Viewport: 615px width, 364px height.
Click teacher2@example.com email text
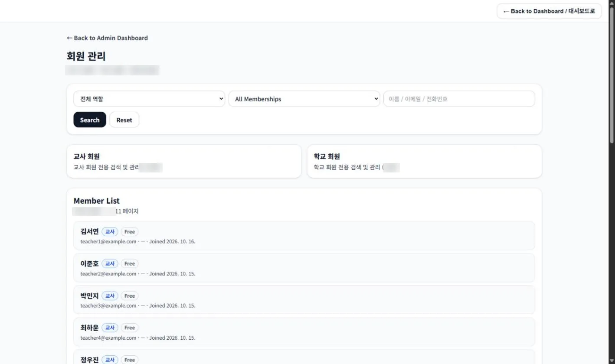(108, 274)
